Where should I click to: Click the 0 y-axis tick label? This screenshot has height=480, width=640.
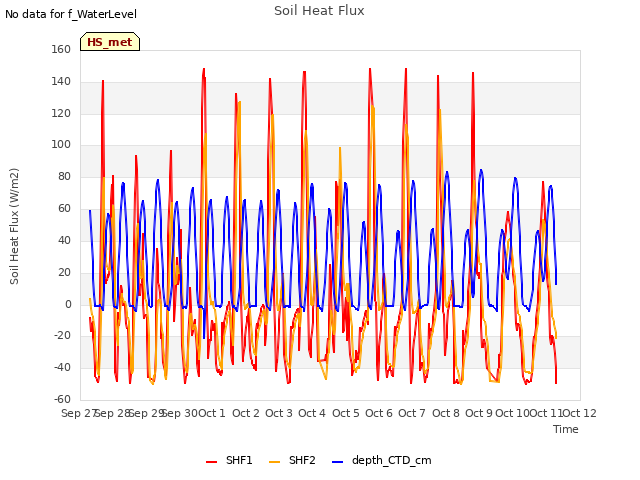[68, 304]
